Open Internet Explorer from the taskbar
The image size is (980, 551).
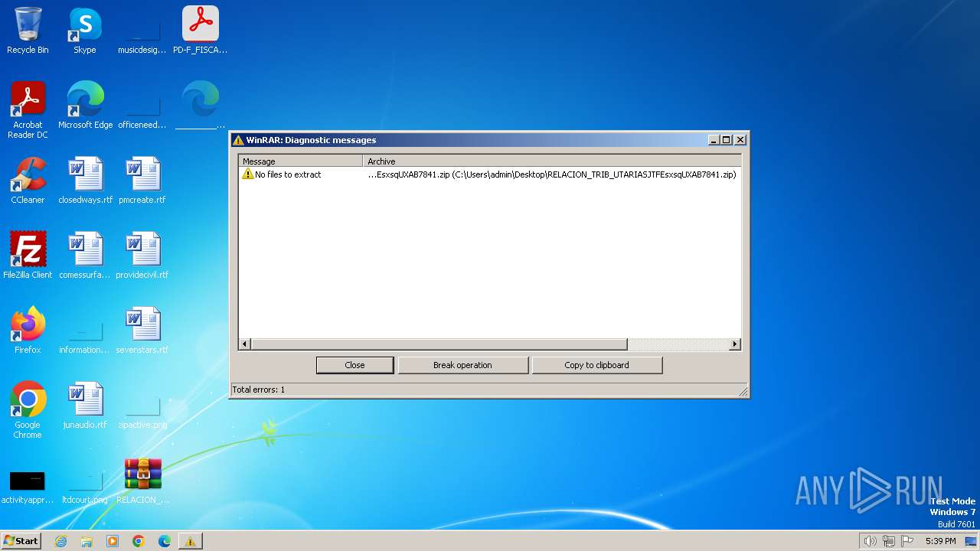[x=61, y=541]
